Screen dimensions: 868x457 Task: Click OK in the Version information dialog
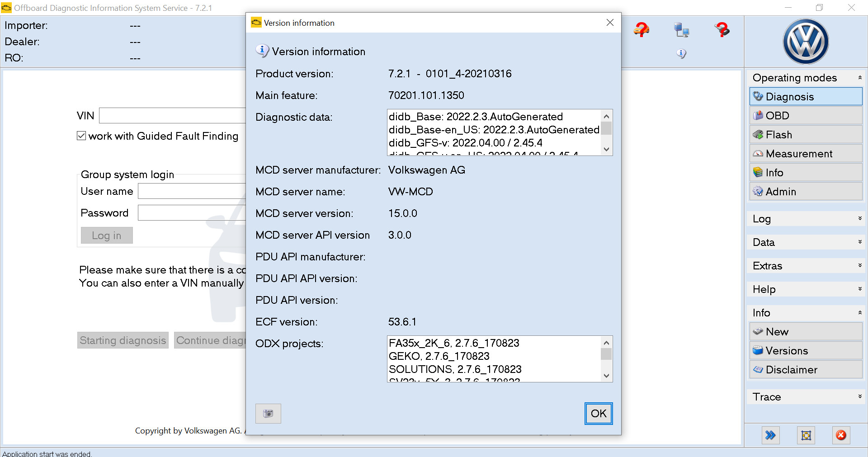pos(599,413)
